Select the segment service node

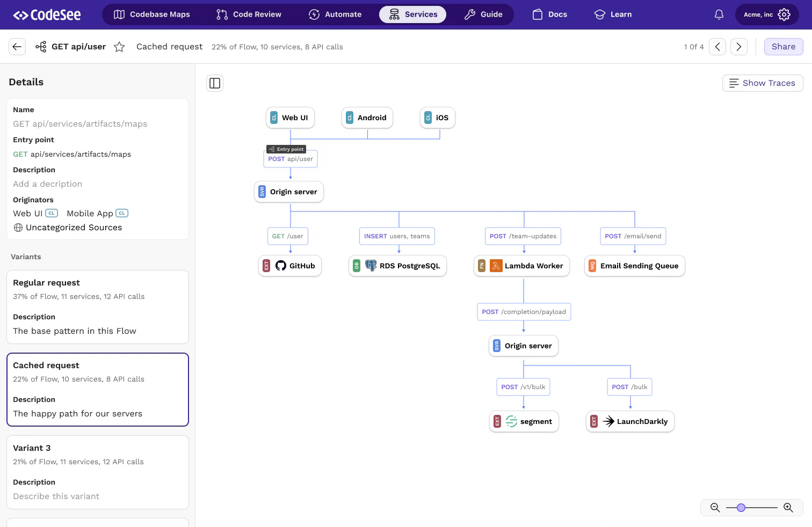tap(524, 421)
